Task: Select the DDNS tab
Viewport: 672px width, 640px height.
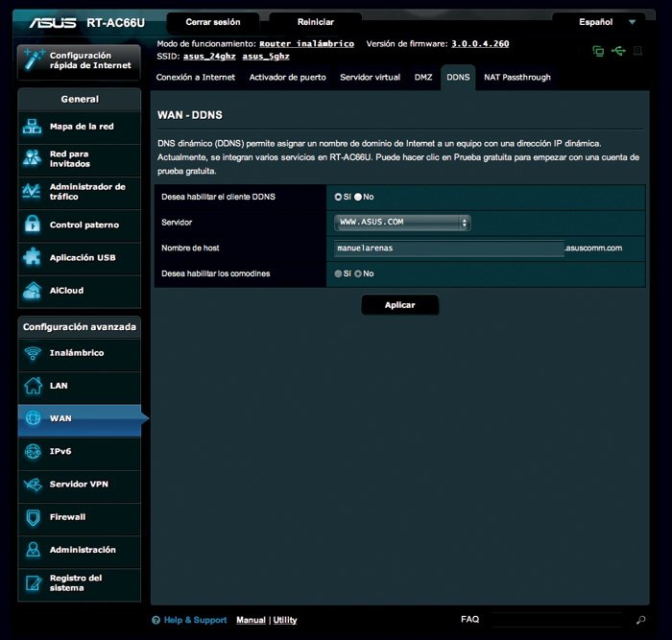Action: point(458,77)
